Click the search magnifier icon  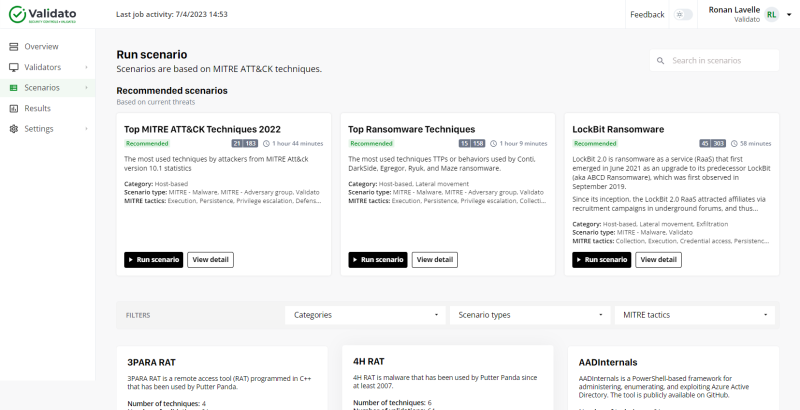pyautogui.click(x=661, y=61)
